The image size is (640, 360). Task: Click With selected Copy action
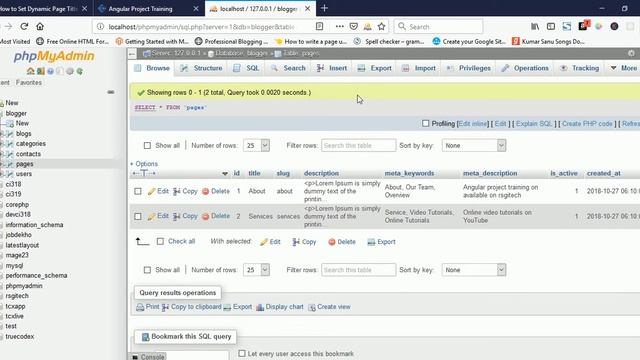click(304, 242)
